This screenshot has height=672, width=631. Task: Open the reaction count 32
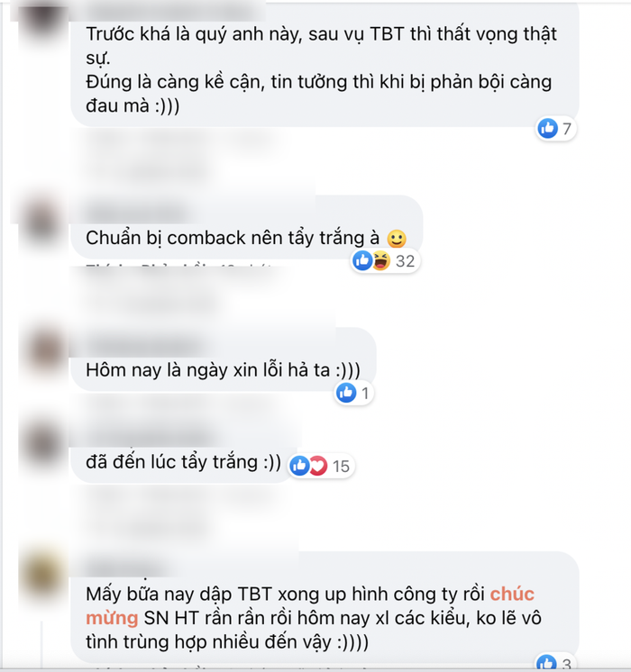(x=405, y=261)
